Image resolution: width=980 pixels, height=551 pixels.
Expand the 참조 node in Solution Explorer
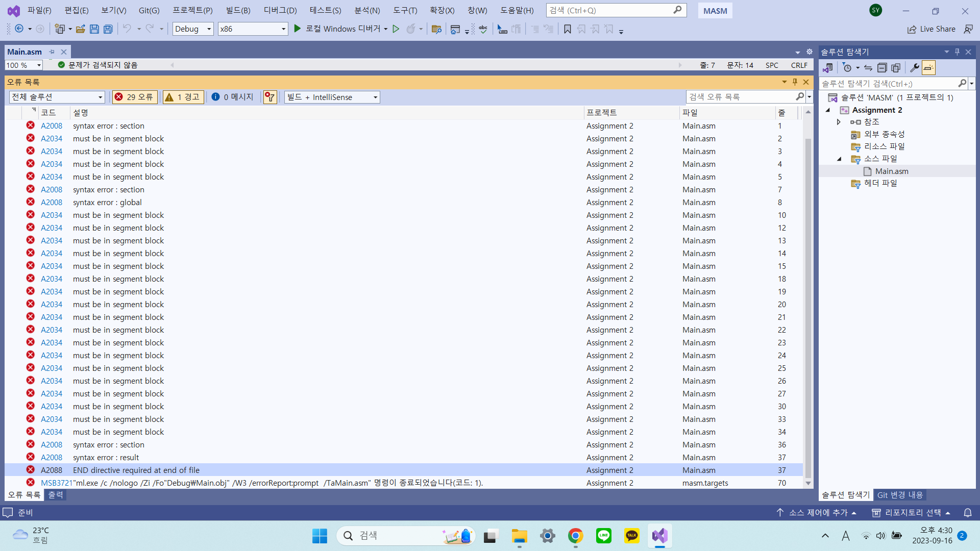[x=838, y=121]
